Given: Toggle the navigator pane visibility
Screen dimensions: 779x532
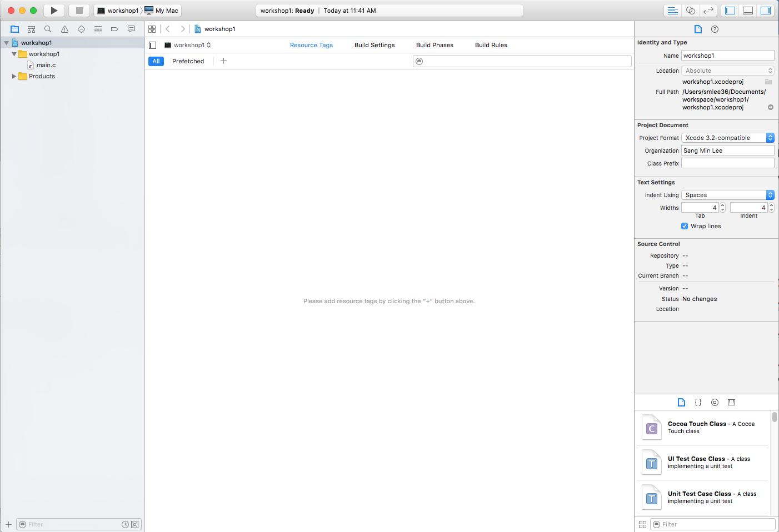Looking at the screenshot, I should 730,11.
